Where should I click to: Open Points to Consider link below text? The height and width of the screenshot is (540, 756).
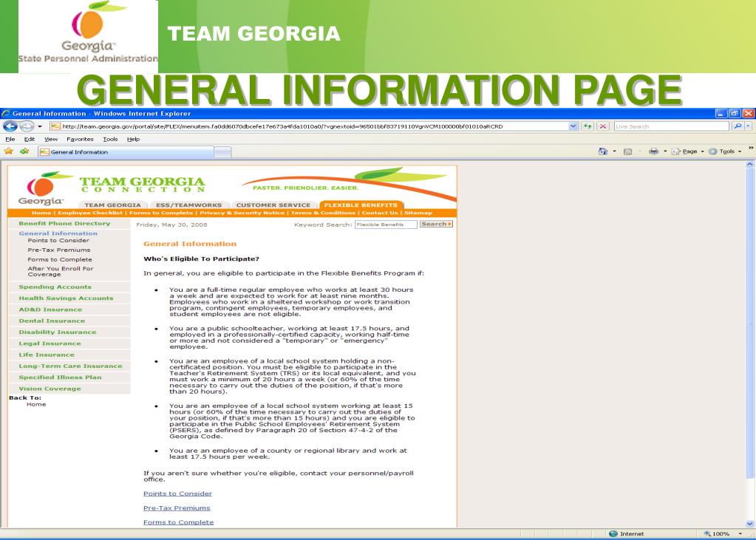point(177,493)
